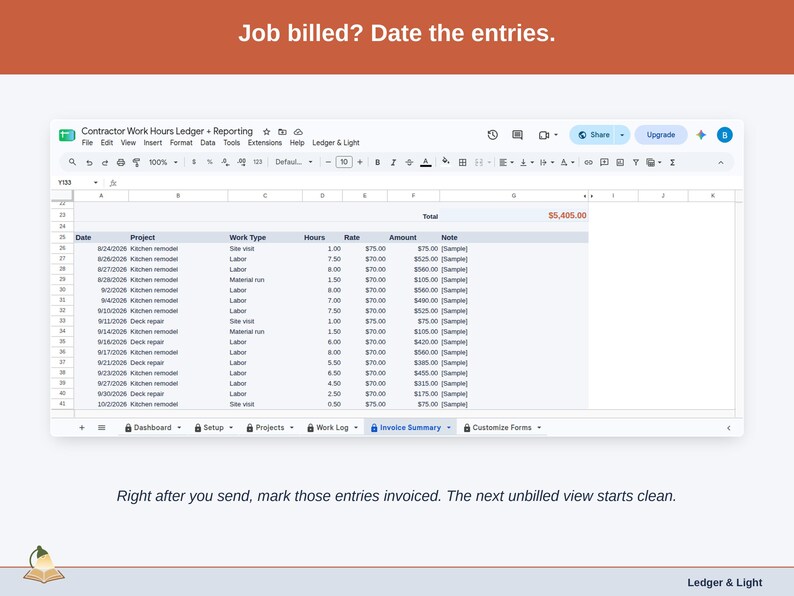The image size is (794, 596).
Task: Decrease the font size
Action: point(328,162)
